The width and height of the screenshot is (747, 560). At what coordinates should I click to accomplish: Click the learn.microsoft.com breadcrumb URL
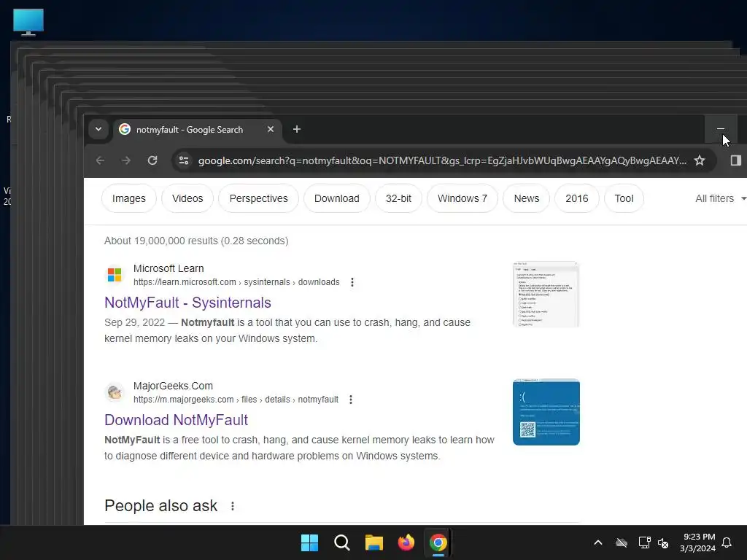pos(236,282)
